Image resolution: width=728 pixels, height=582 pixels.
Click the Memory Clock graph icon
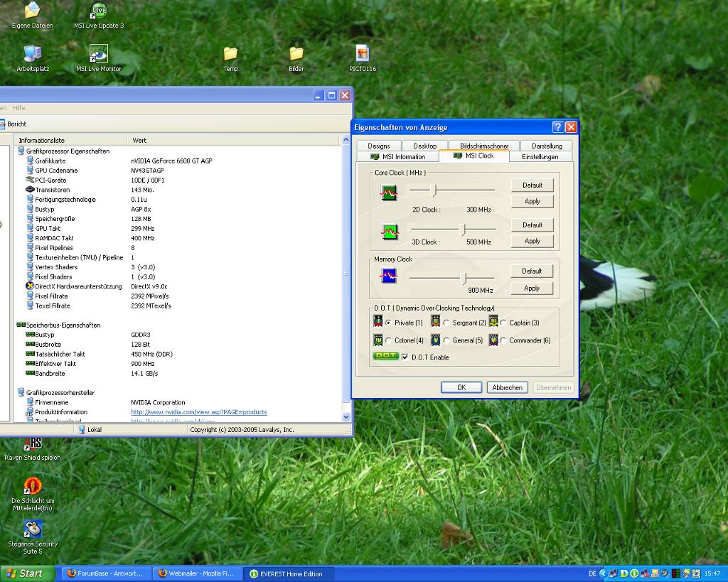pyautogui.click(x=388, y=276)
